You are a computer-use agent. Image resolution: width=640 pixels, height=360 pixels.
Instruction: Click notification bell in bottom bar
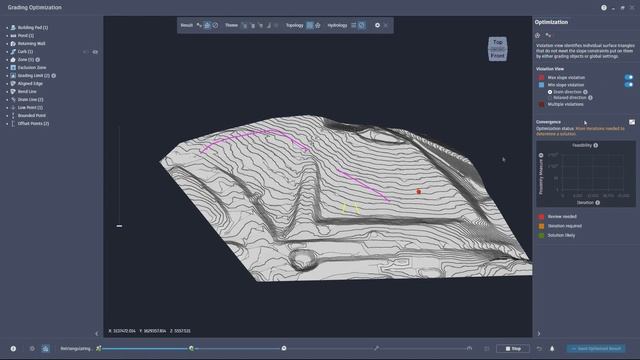coord(552,349)
